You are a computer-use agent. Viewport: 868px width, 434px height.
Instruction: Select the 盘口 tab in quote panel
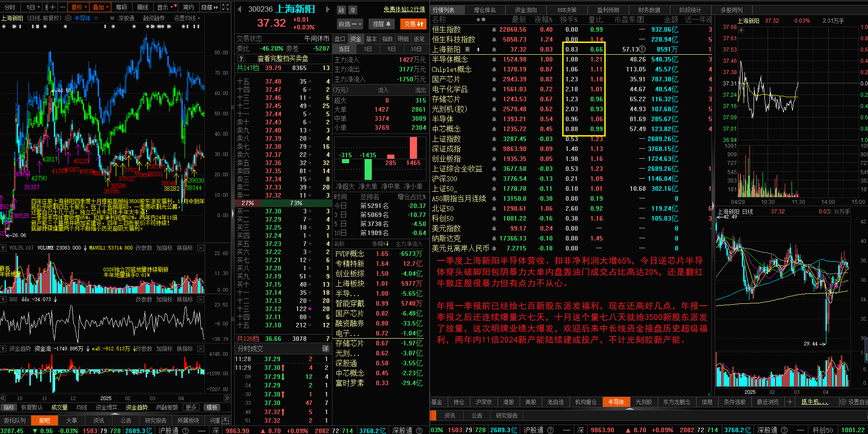click(340, 39)
